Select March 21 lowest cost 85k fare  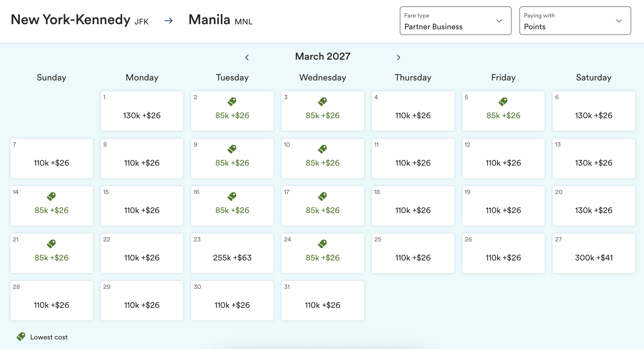(x=52, y=253)
